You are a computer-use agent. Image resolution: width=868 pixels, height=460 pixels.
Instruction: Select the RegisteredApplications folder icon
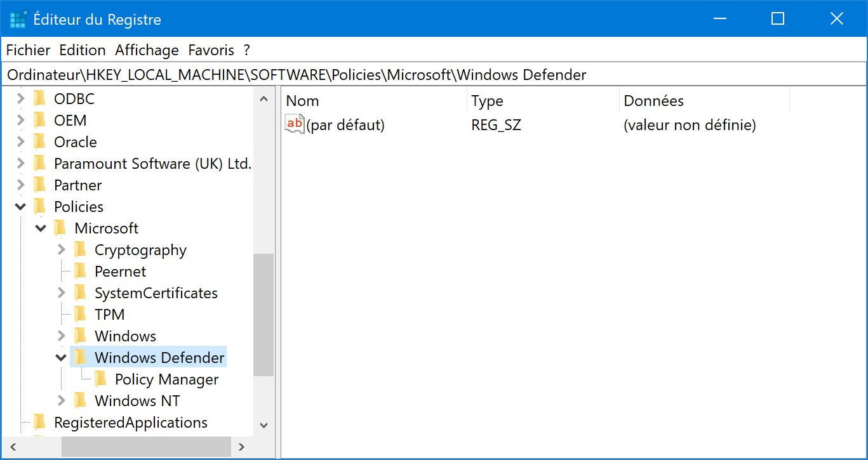40,423
